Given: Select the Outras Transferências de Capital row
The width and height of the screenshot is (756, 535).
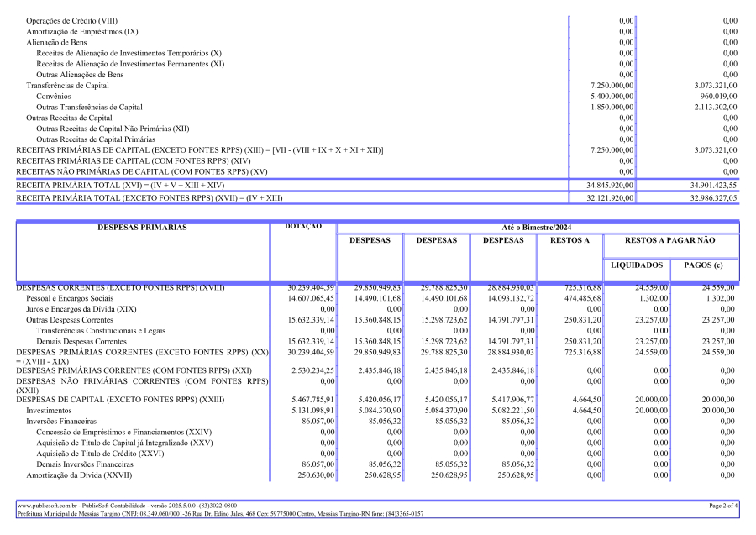Looking at the screenshot, I should tap(377, 107).
